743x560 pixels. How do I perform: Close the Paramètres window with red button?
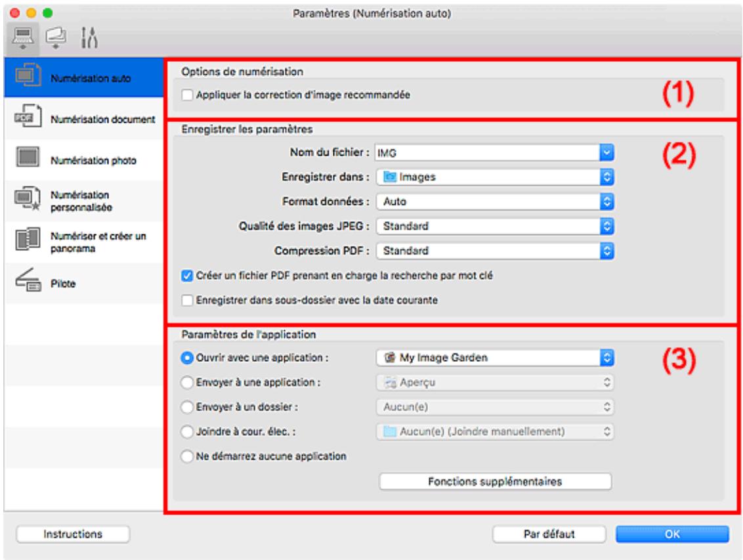point(14,13)
